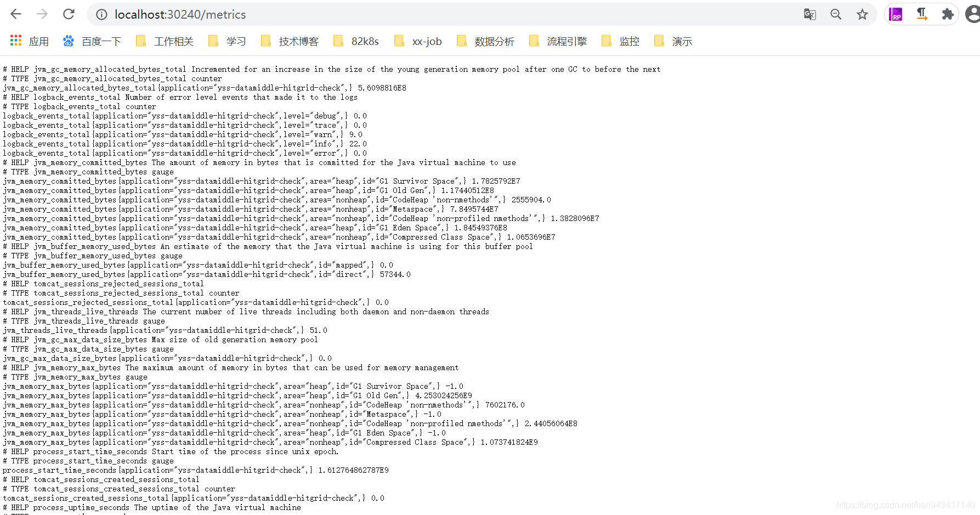The height and width of the screenshot is (515, 980).
Task: Open the Extensions puzzle icon
Action: point(948,14)
